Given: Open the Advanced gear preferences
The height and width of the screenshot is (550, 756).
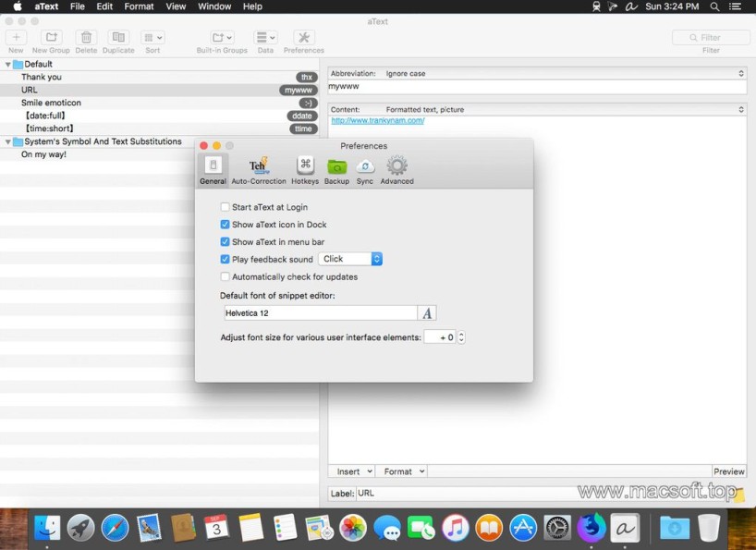Looking at the screenshot, I should pos(396,169).
